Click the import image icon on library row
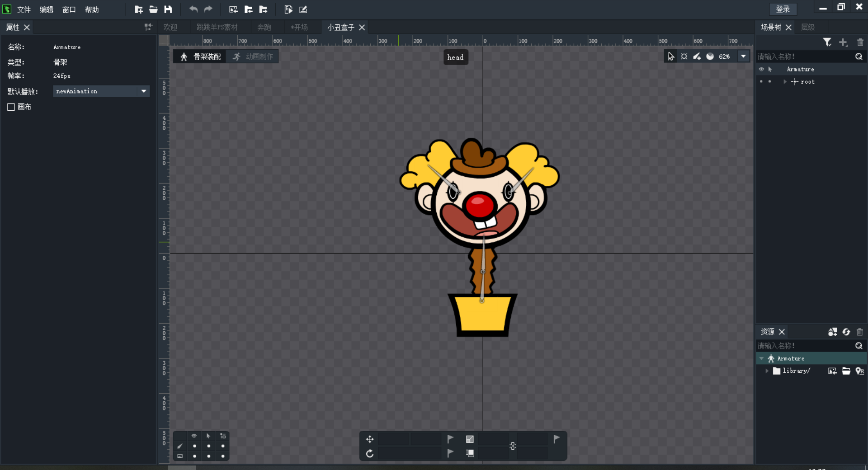 pyautogui.click(x=832, y=371)
